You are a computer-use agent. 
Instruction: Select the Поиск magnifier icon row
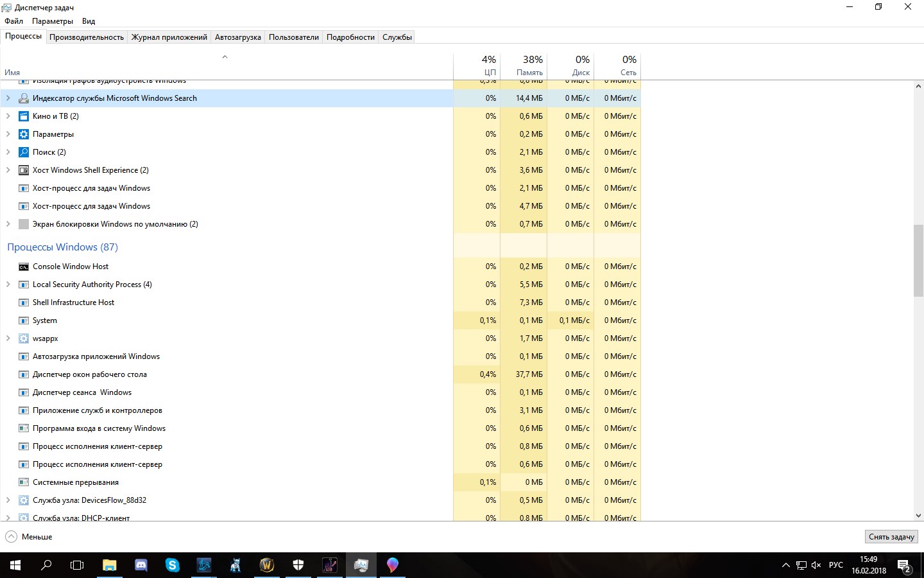227,152
